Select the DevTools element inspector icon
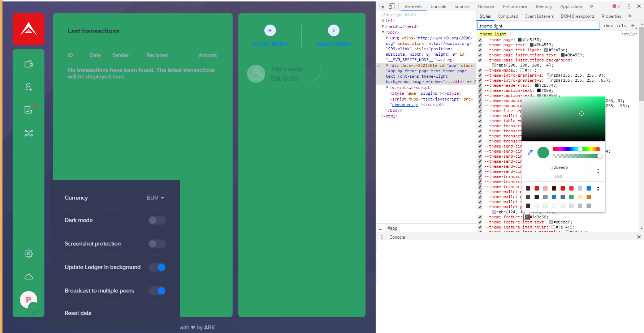This screenshot has height=333, width=644. [x=382, y=6]
